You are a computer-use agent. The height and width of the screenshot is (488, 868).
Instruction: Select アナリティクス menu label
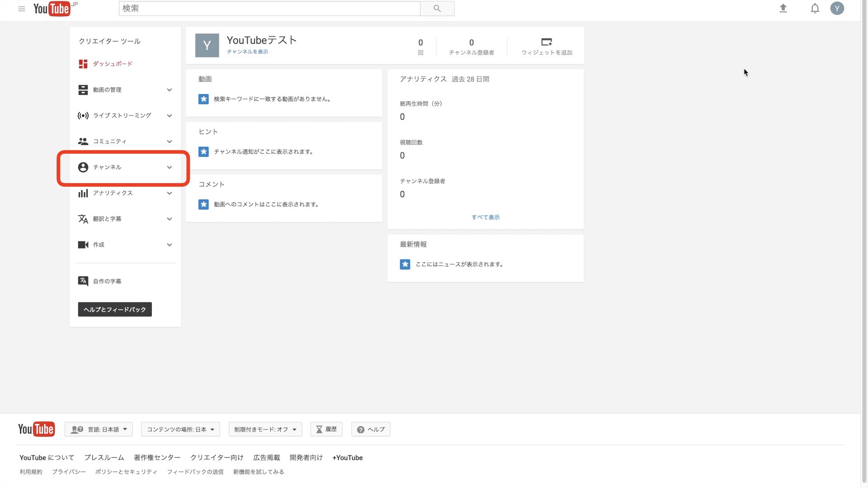pos(113,193)
